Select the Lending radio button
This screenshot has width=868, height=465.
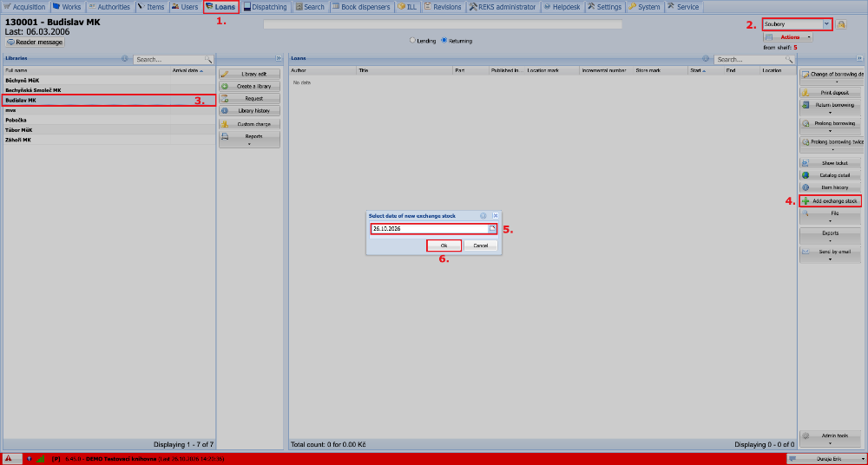pyautogui.click(x=412, y=41)
